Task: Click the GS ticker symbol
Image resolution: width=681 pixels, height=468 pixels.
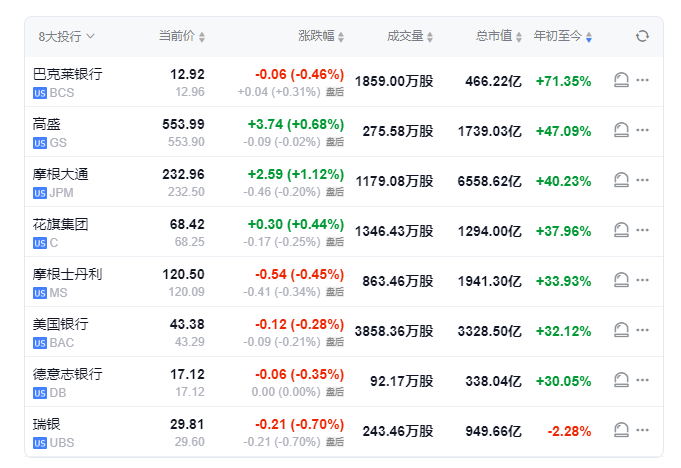Action: (58, 143)
